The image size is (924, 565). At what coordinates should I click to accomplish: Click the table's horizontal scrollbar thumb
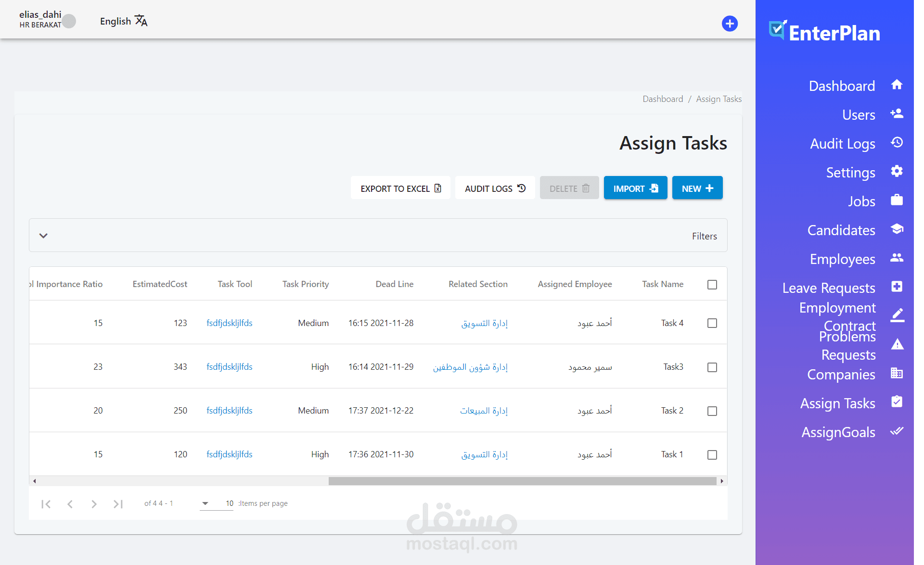(x=522, y=481)
